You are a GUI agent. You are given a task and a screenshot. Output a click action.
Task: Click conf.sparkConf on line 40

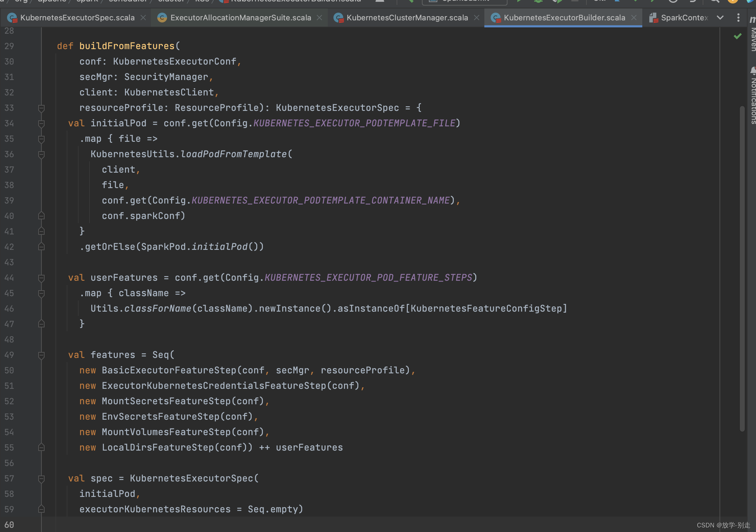coord(141,216)
